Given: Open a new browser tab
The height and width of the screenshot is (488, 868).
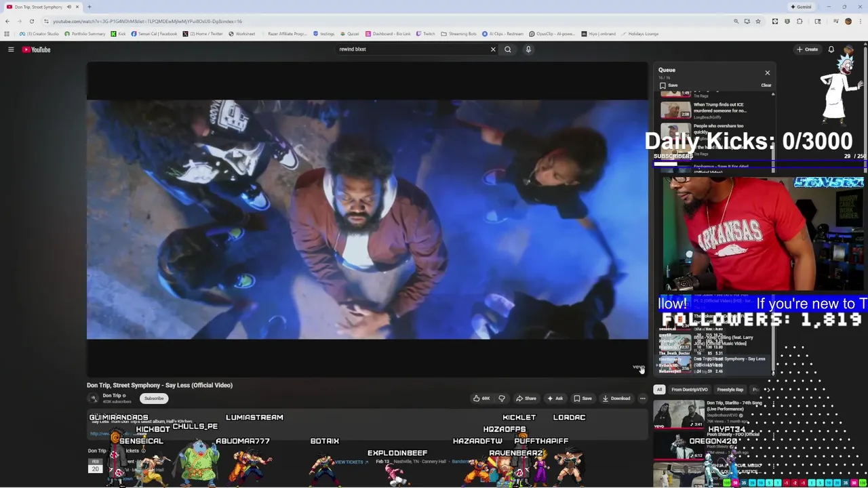Looking at the screenshot, I should coord(90,7).
